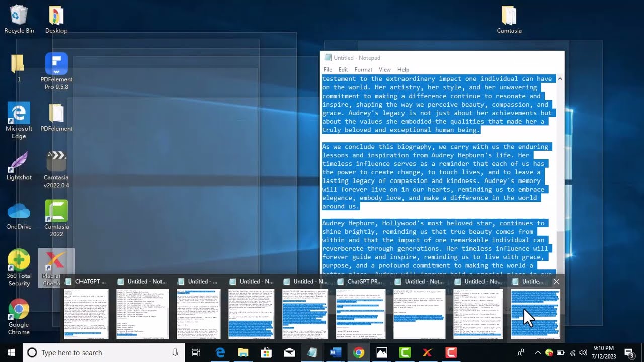The image size is (644, 362).
Task: Click the microphone icon in search box
Action: click(175, 353)
